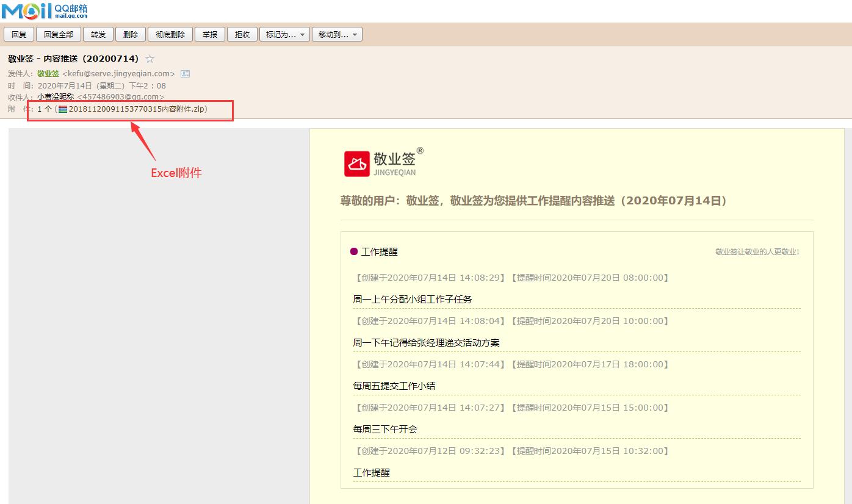Click timestamp 创建于2020年07月14日 14:08:29

coord(430,278)
